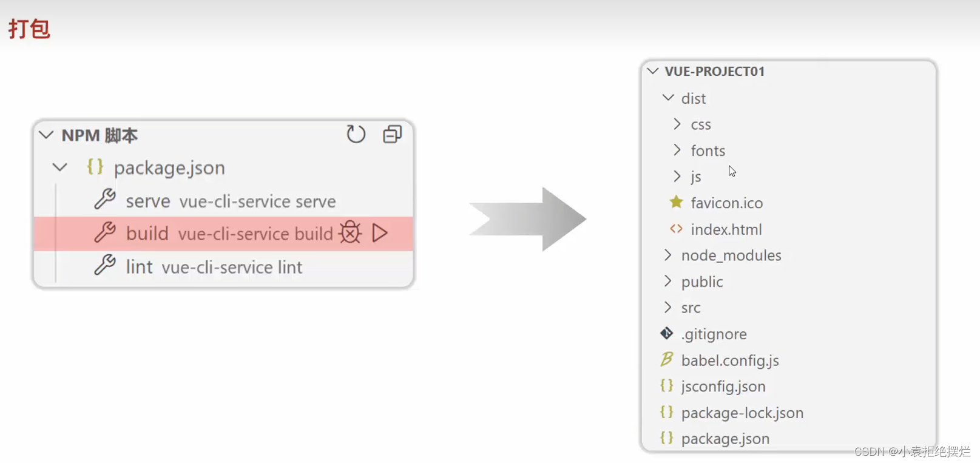This screenshot has width=980, height=463.
Task: Open favicon.ico file
Action: click(x=727, y=203)
